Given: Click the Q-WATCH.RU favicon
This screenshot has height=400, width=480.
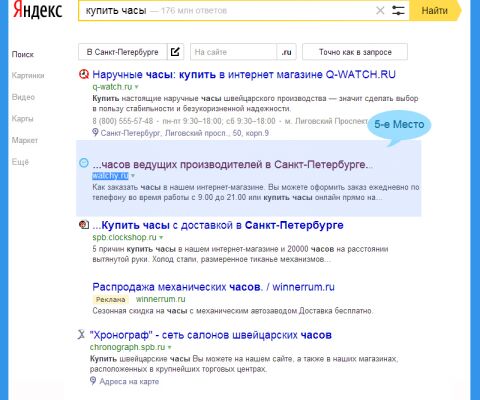Looking at the screenshot, I should (x=84, y=74).
